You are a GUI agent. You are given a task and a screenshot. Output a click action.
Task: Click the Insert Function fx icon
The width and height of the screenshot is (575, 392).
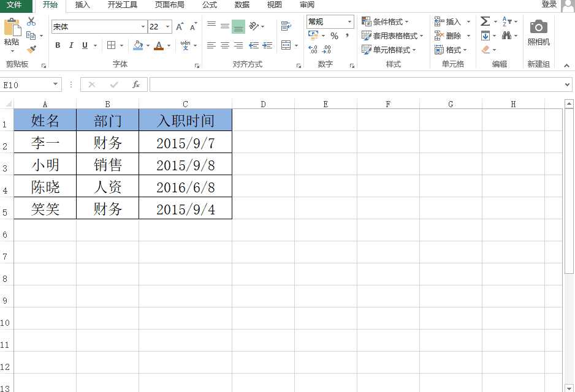136,85
